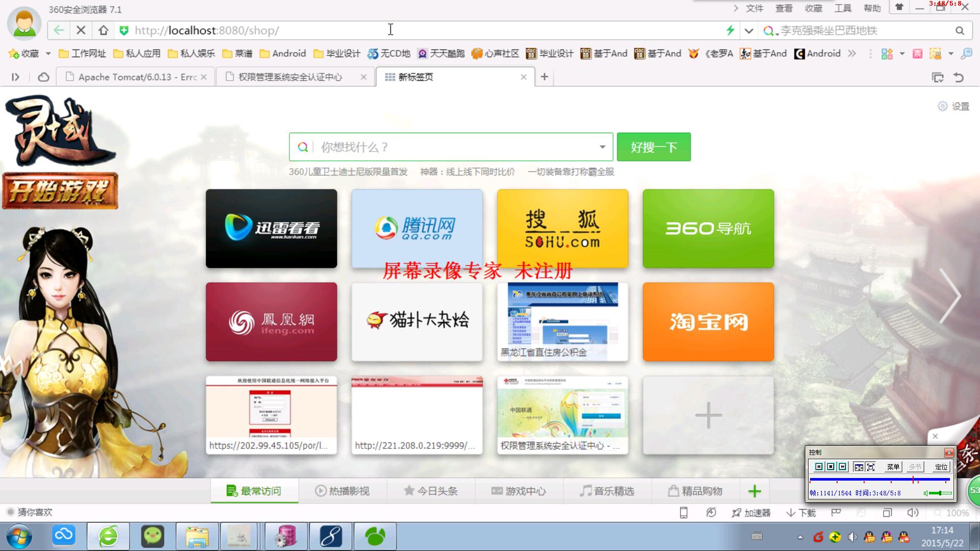Restore closed tab with the undo arrow icon
This screenshot has width=980, height=551.
pyautogui.click(x=959, y=77)
